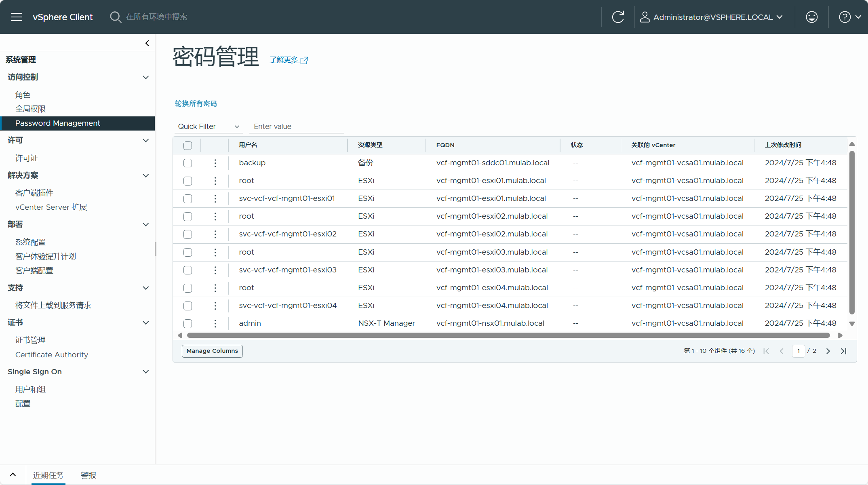Screen dimensions: 868x485
Task: Switch to the 近期任务 tab
Action: coord(48,475)
